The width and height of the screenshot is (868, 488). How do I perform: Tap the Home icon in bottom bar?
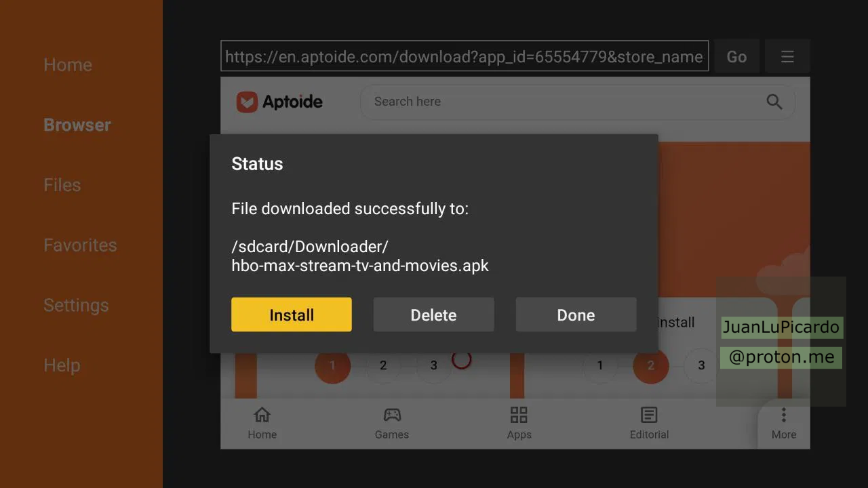click(x=262, y=415)
